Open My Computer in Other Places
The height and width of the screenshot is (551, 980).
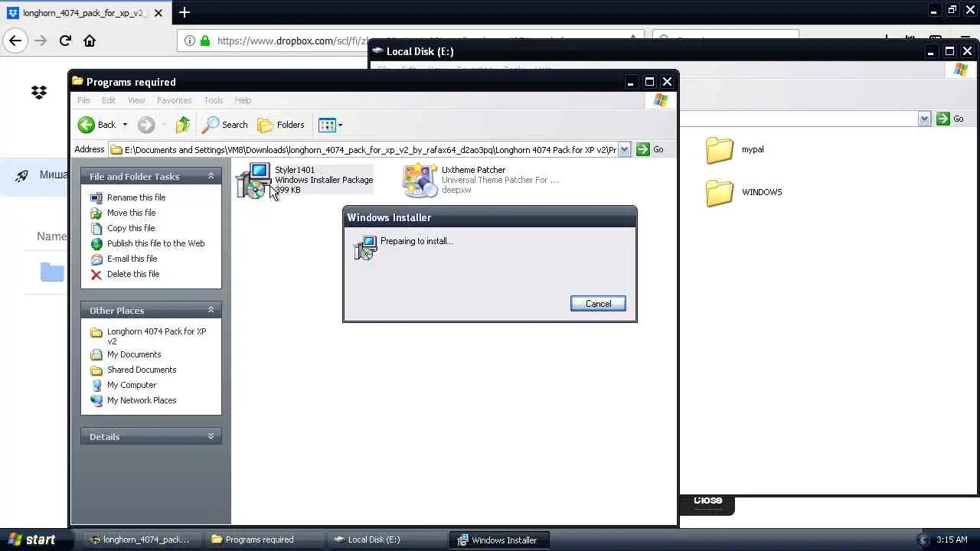pyautogui.click(x=132, y=385)
